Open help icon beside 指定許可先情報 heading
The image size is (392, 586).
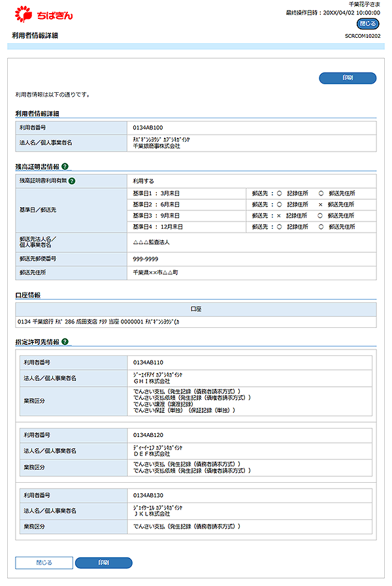[x=65, y=342]
